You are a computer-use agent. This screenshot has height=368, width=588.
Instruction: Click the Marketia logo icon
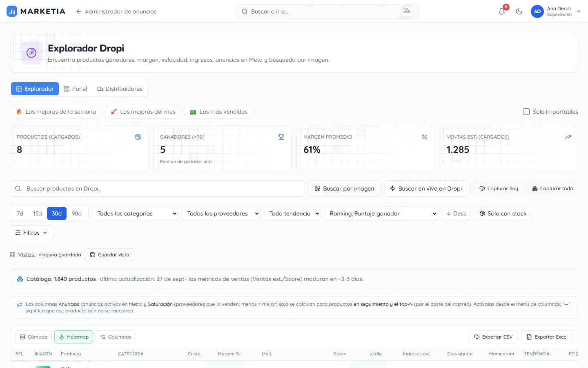[12, 11]
